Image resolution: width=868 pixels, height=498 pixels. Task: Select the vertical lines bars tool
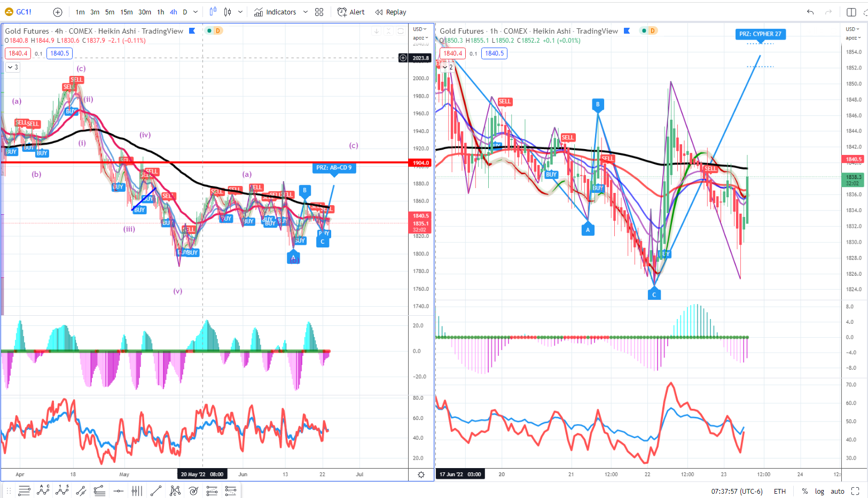[x=137, y=491]
